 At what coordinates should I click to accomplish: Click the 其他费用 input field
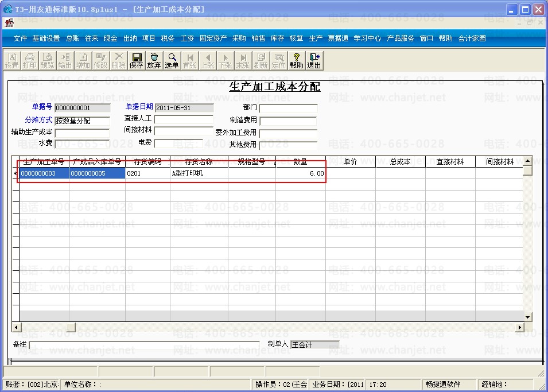click(x=288, y=145)
